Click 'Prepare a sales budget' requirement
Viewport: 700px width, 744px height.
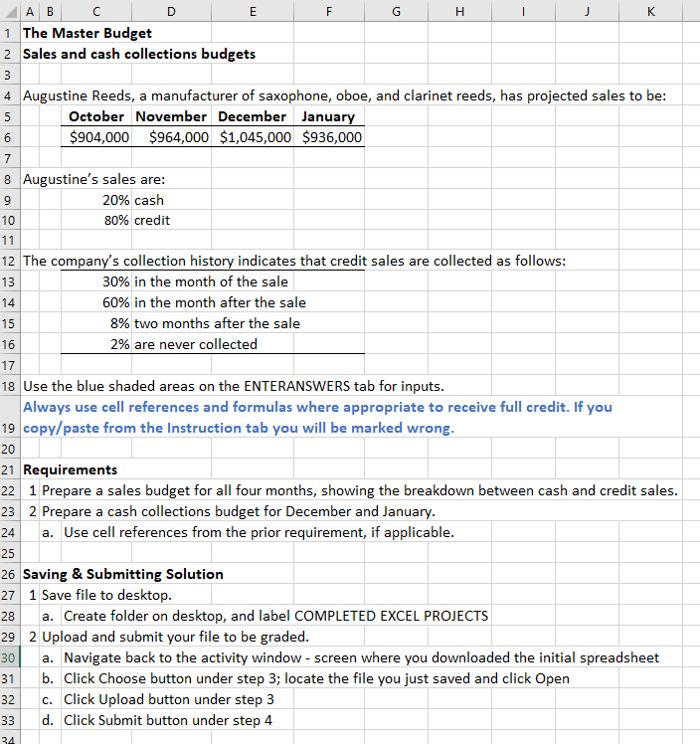click(x=360, y=490)
